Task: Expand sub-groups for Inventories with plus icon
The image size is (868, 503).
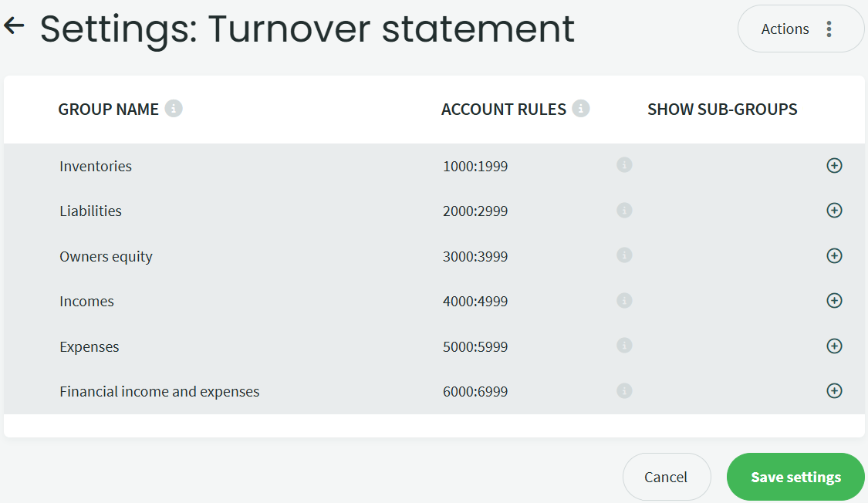Action: 834,165
